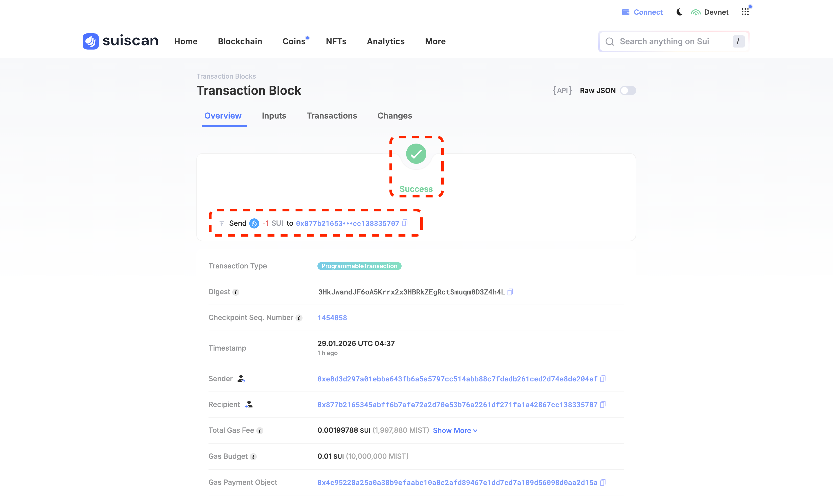Switch to the Changes tab
Image resolution: width=833 pixels, height=504 pixels.
395,116
